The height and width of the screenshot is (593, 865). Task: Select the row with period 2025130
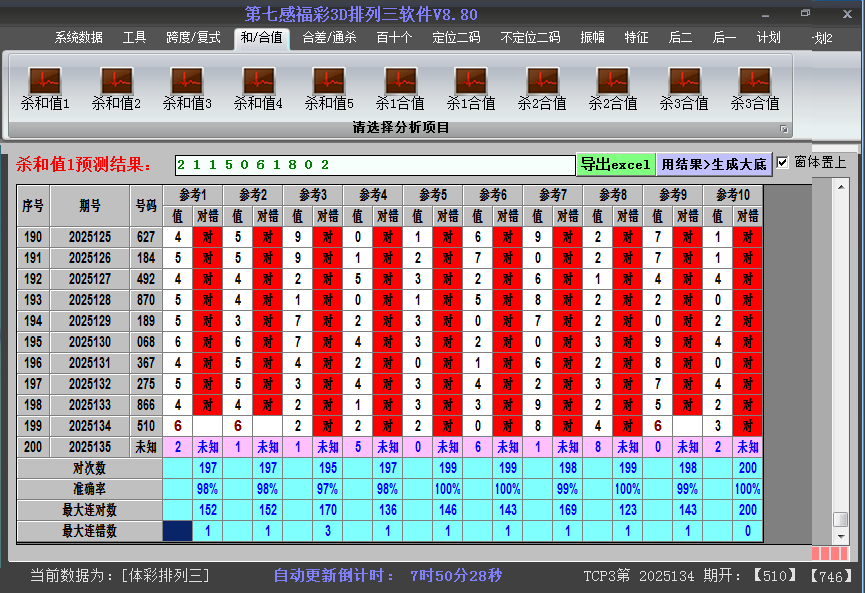coord(390,342)
